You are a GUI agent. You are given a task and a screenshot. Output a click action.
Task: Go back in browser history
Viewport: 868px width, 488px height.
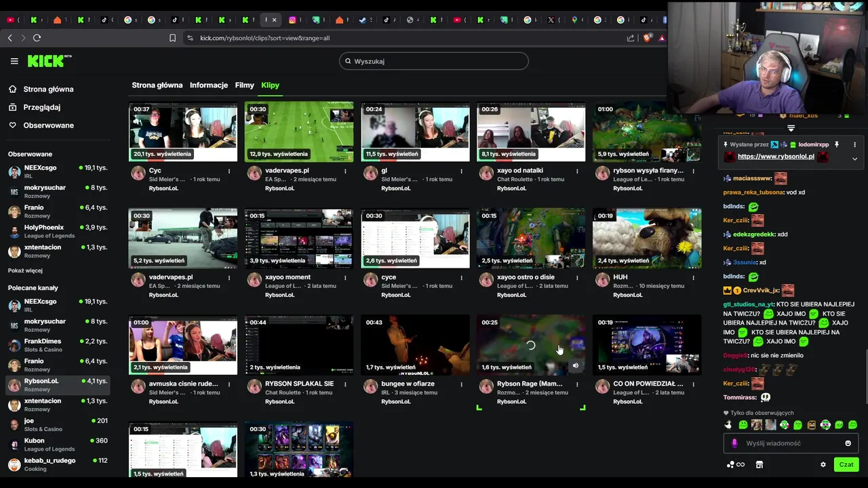click(9, 38)
